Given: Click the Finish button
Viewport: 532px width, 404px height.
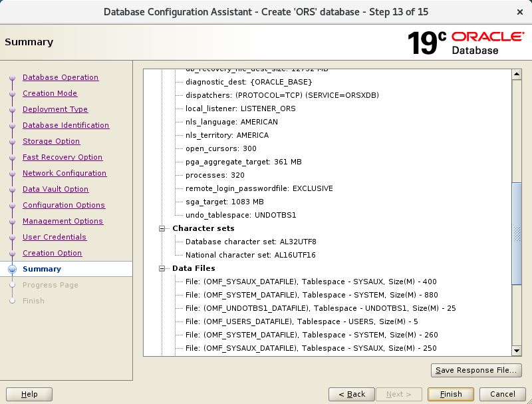Looking at the screenshot, I should point(451,394).
